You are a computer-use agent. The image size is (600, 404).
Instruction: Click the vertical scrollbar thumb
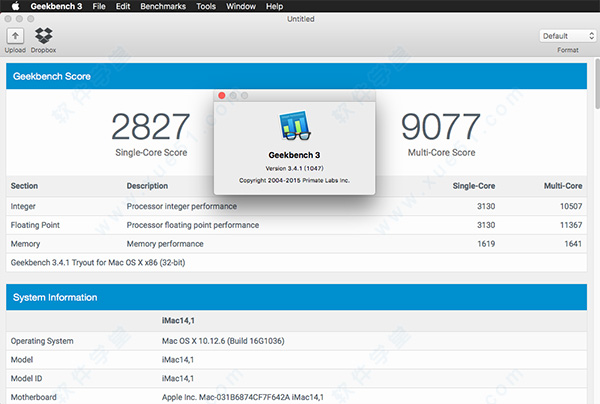[597, 83]
